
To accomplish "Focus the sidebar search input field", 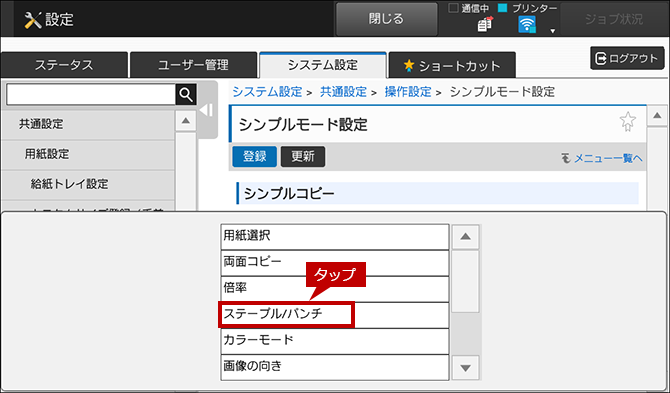I will [x=91, y=94].
